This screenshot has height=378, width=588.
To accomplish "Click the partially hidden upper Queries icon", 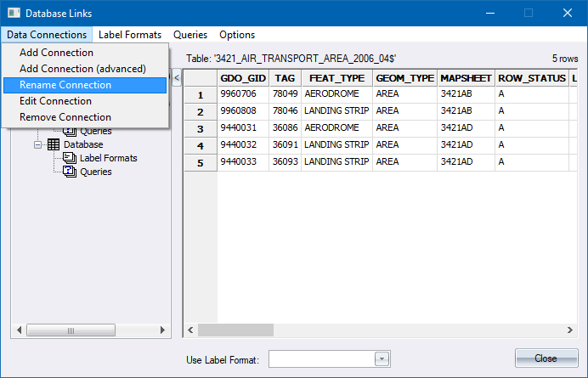I will [x=70, y=132].
